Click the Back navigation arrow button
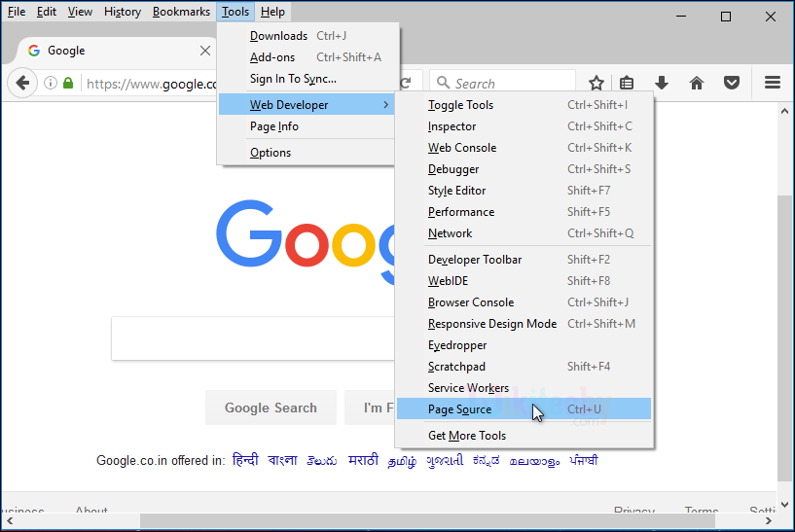The height and width of the screenshot is (532, 795). [x=21, y=84]
